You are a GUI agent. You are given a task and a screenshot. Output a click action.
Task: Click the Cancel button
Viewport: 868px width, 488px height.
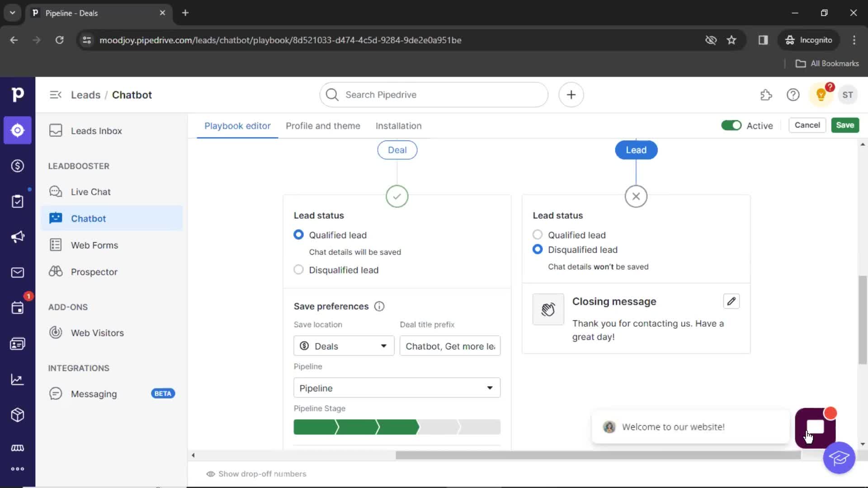pos(807,125)
